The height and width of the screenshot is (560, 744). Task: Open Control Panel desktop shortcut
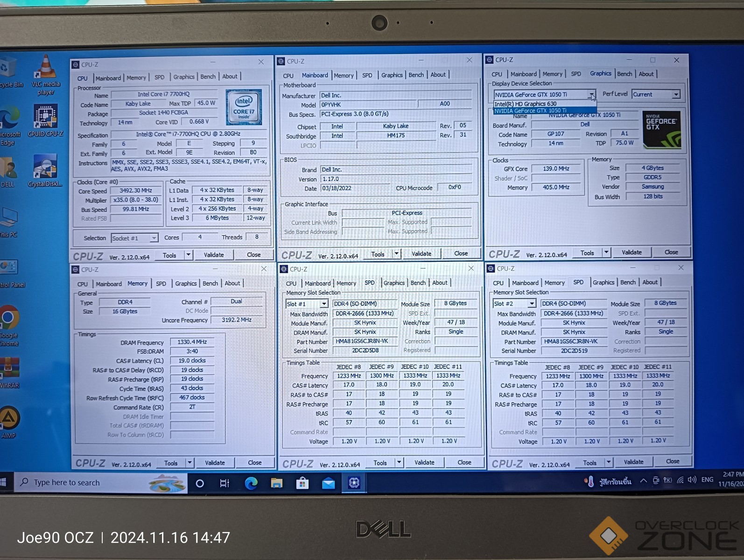pyautogui.click(x=12, y=273)
